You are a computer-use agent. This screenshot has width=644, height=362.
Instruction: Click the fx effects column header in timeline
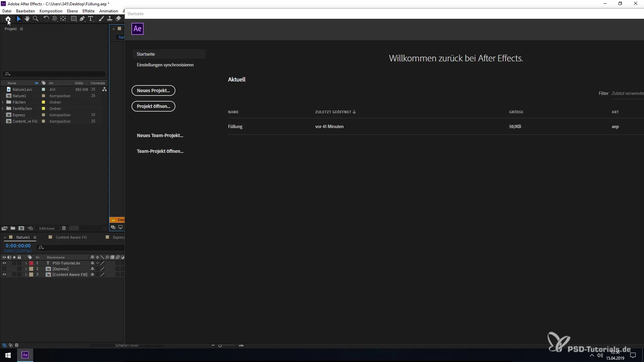click(107, 257)
